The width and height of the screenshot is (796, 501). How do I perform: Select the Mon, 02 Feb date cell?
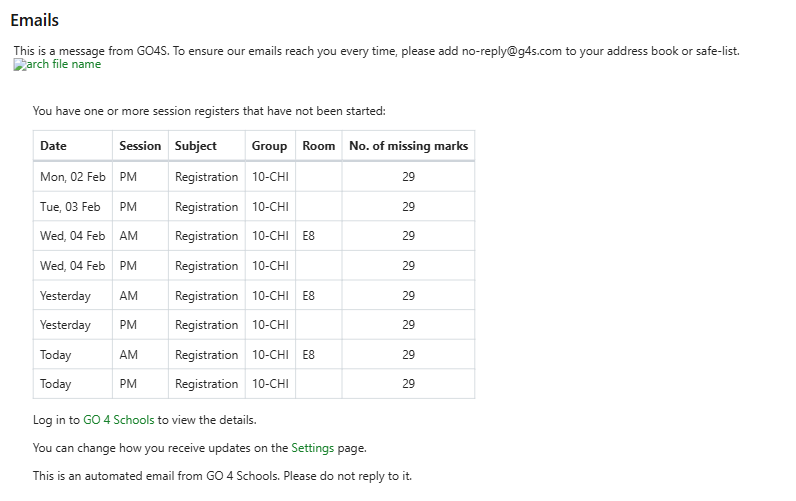click(x=72, y=177)
